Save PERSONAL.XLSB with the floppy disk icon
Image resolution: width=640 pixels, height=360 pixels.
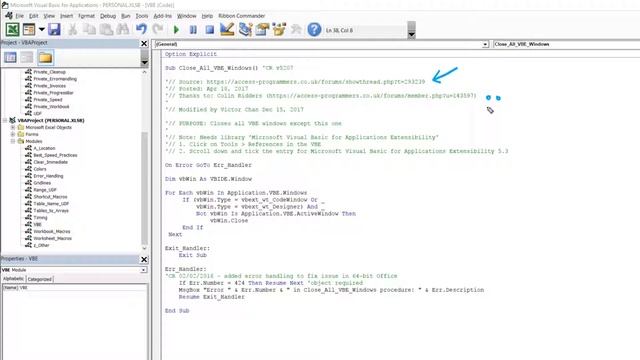pos(54,29)
